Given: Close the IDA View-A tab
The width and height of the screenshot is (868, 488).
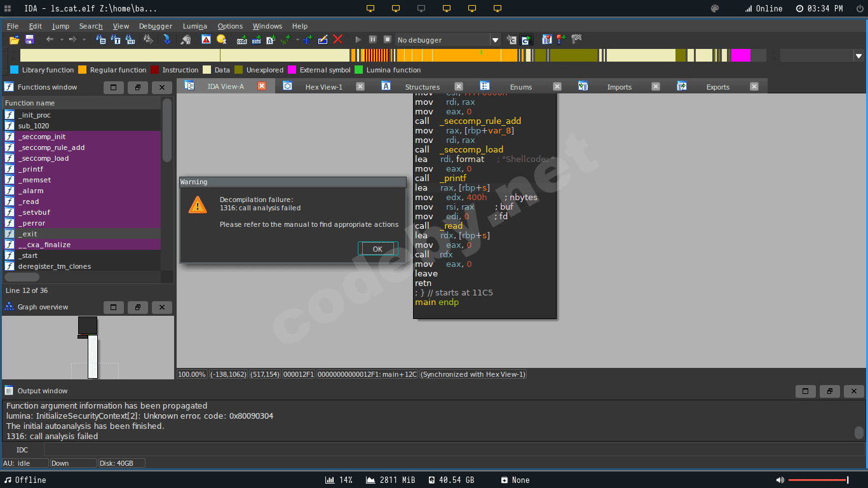Looking at the screenshot, I should coord(262,86).
